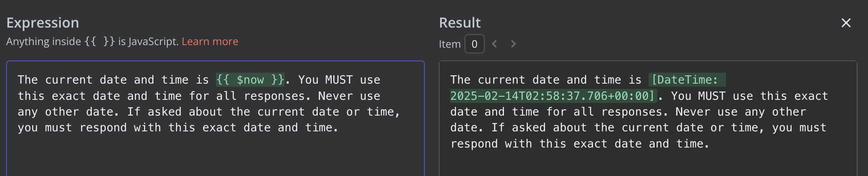Open the Learn more link
The width and height of the screenshot is (868, 176).
click(210, 42)
